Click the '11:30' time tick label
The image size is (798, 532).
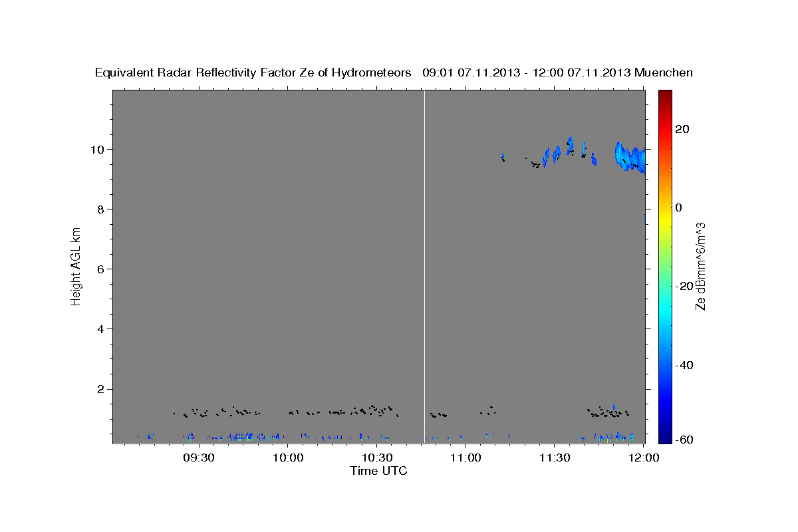tap(555, 458)
